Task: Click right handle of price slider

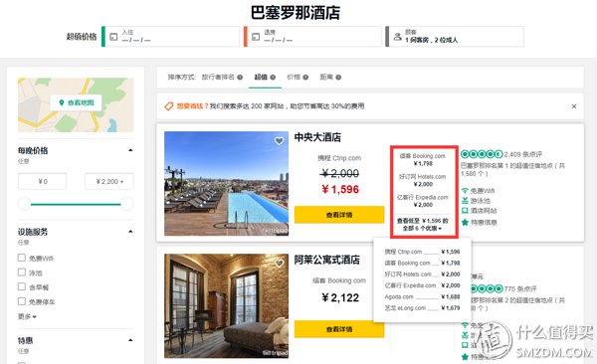Action: 126,204
